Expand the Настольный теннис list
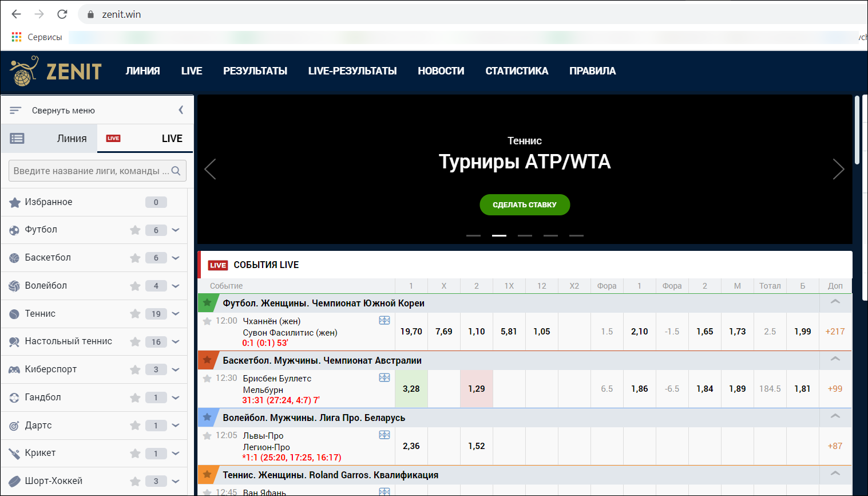Image resolution: width=868 pixels, height=496 pixels. coord(176,341)
